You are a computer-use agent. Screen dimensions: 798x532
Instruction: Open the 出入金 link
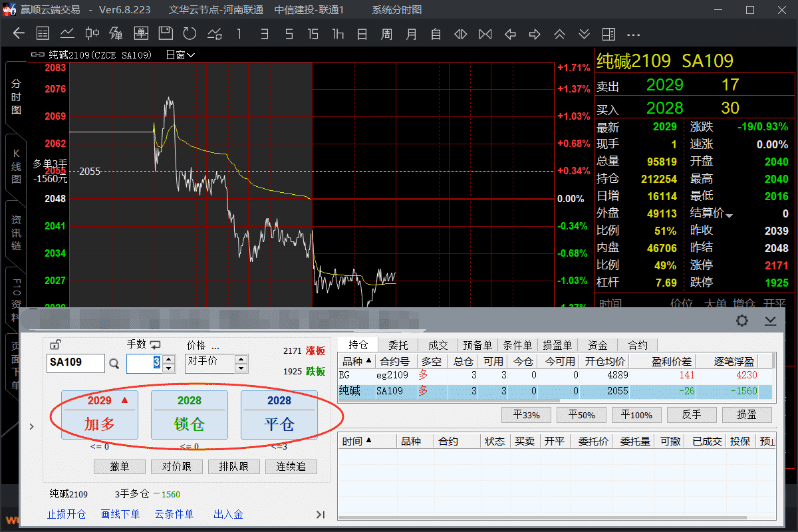click(x=228, y=514)
